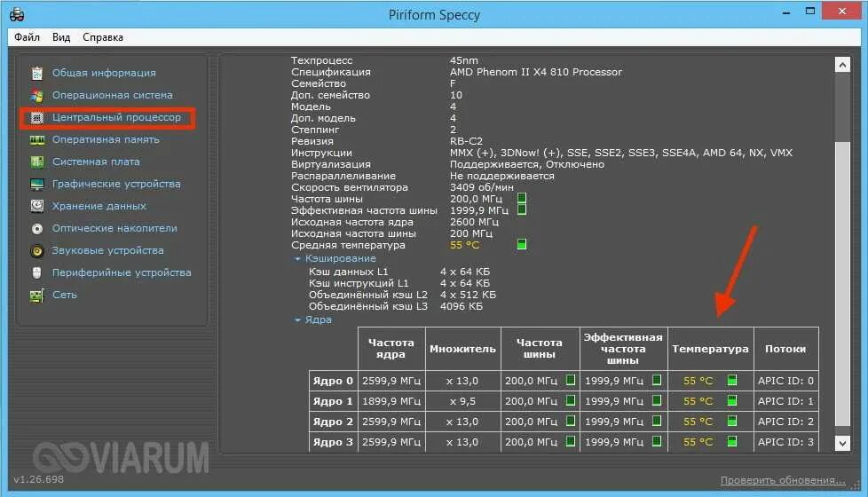Click Ядро 2 effective bus frequency graph icon
Viewport: 868px width, 497px height.
[657, 422]
